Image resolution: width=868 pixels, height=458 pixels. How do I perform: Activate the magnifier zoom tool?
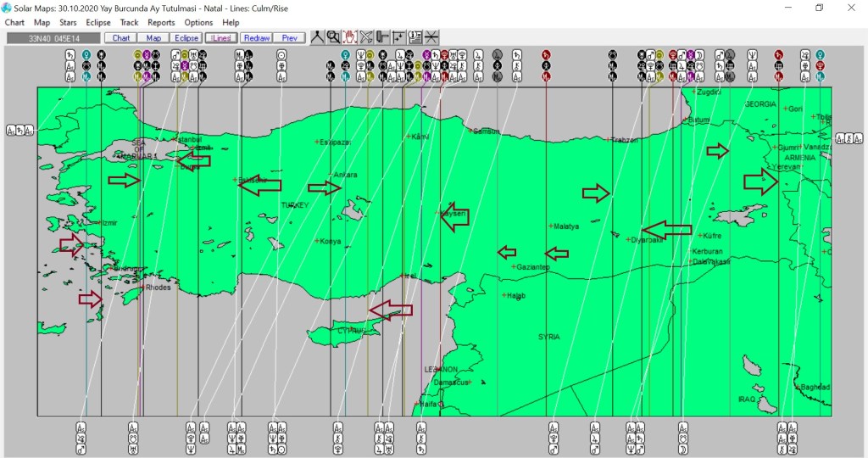tap(333, 37)
